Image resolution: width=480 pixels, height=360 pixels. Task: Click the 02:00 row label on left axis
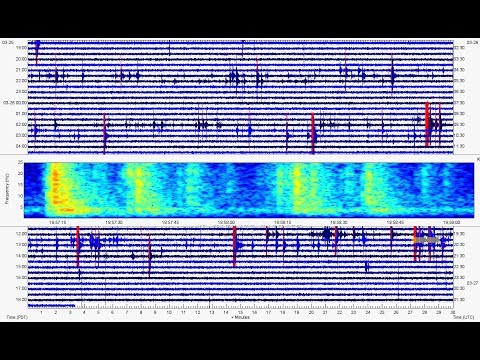[21, 124]
